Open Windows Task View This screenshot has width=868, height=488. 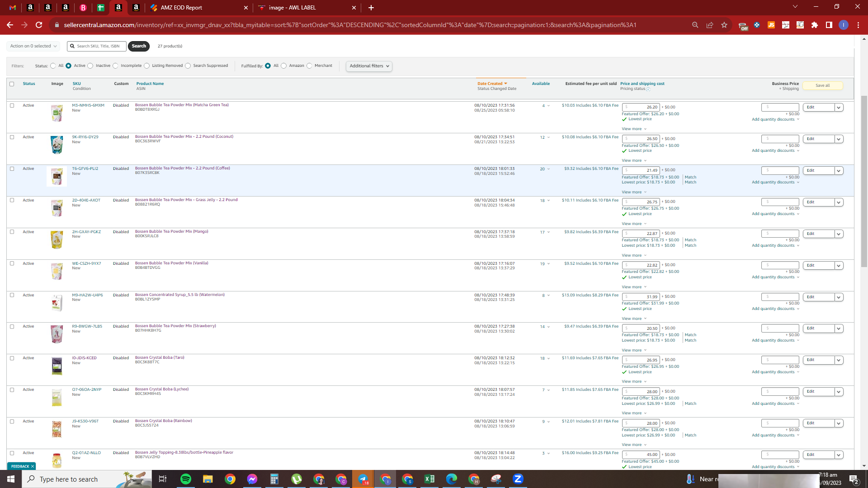(x=163, y=479)
